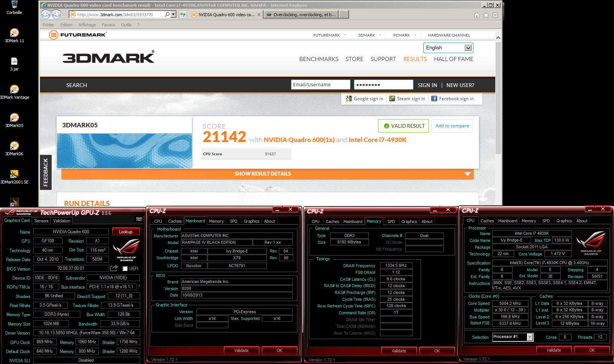
Task: Open the HARDWARE CHANNEL link
Action: pos(449,35)
